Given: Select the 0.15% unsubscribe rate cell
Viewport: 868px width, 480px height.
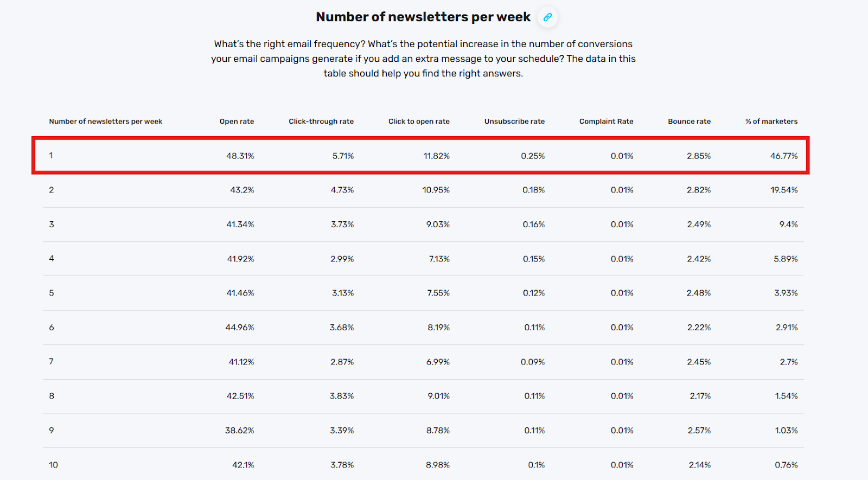Looking at the screenshot, I should click(534, 259).
